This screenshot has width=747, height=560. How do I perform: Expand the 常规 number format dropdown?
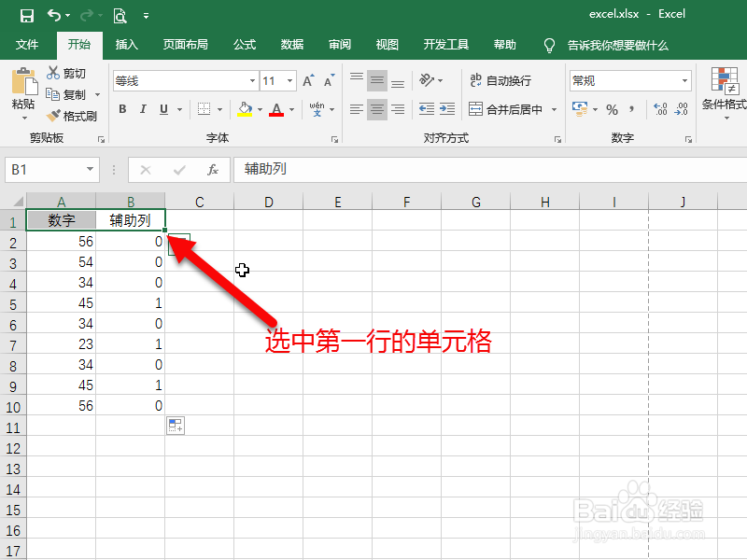(x=684, y=80)
